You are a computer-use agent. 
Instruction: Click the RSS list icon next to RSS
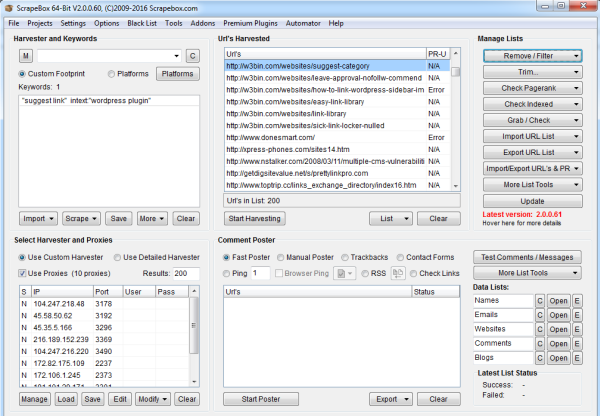[x=398, y=273]
